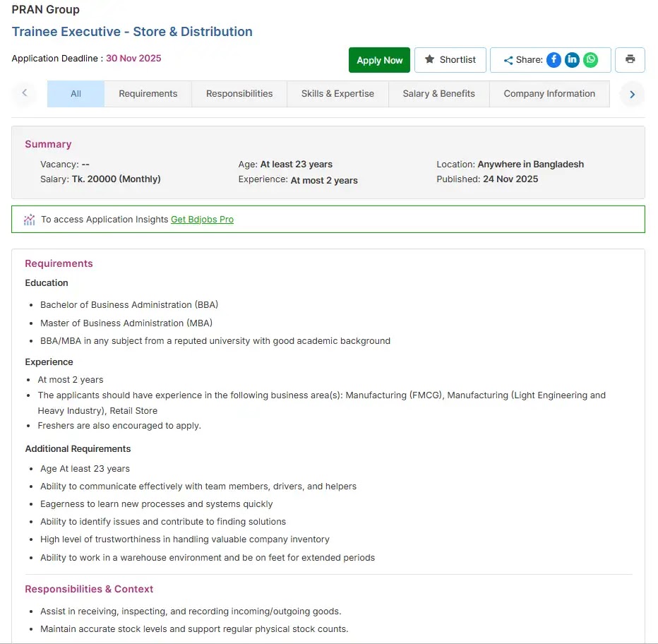Switch to the Responsibilities tab

click(239, 94)
